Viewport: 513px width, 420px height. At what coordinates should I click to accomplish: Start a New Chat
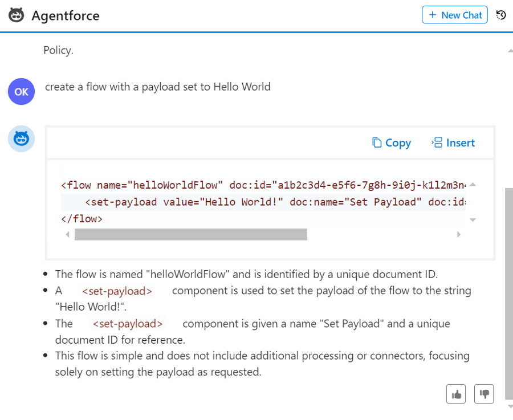(x=454, y=15)
